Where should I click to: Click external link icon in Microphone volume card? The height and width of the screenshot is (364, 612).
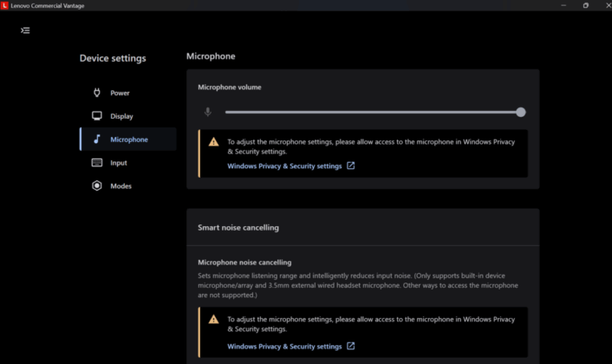tap(351, 166)
